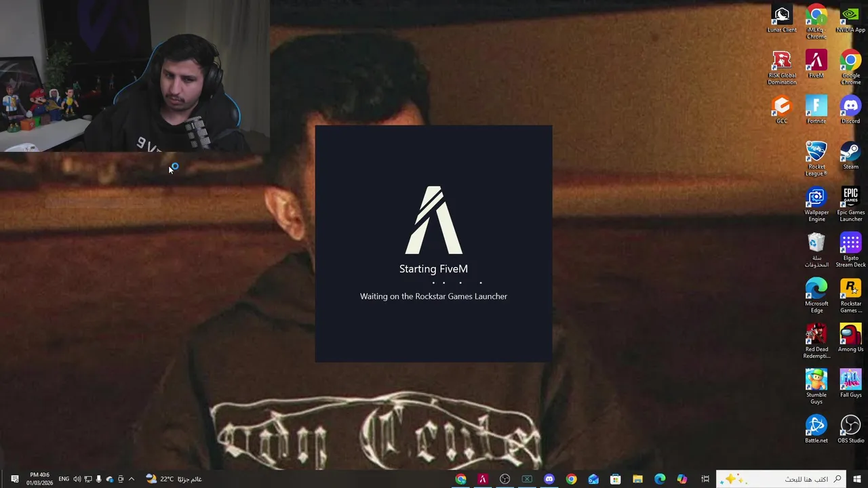Select the Fall Guys desktop icon
The height and width of the screenshot is (488, 868).
click(x=850, y=384)
